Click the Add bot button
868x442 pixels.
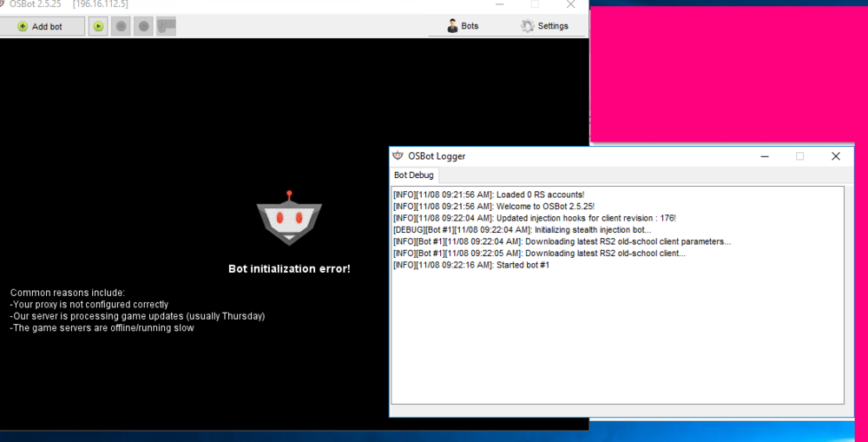[x=41, y=26]
